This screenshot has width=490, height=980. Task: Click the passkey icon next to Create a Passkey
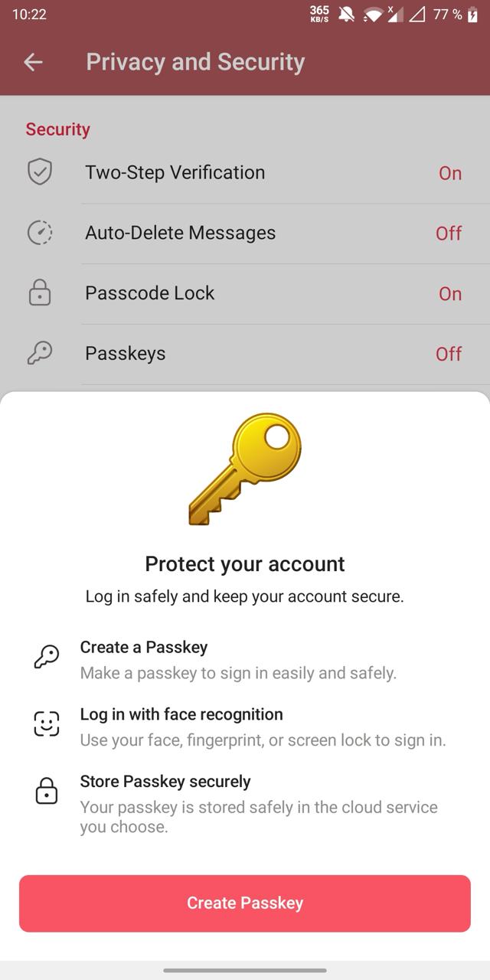[x=46, y=657]
